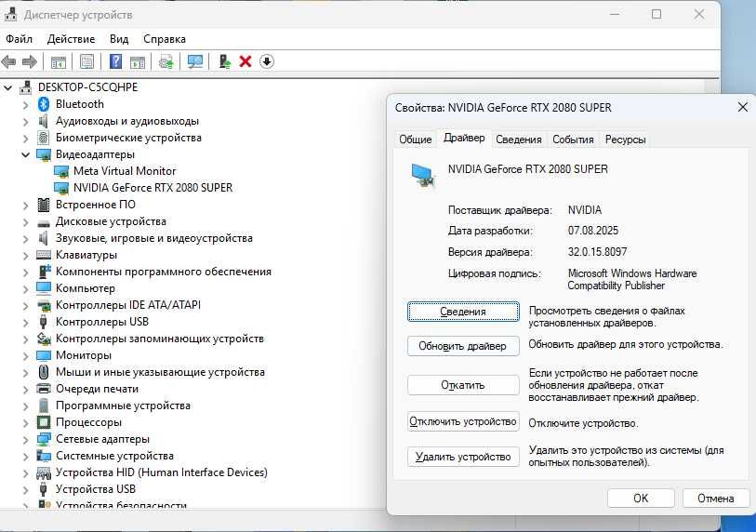Expand the Мониторы category

tap(25, 356)
